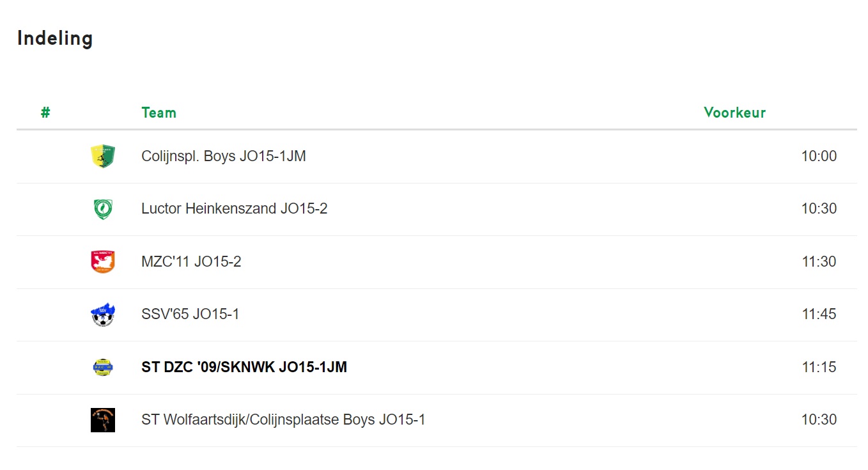
Task: Click the SSV'65 blue football logo
Action: click(103, 315)
